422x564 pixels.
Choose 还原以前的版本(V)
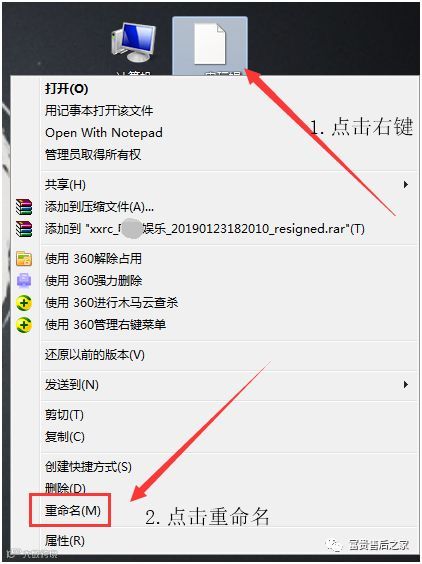[95, 355]
